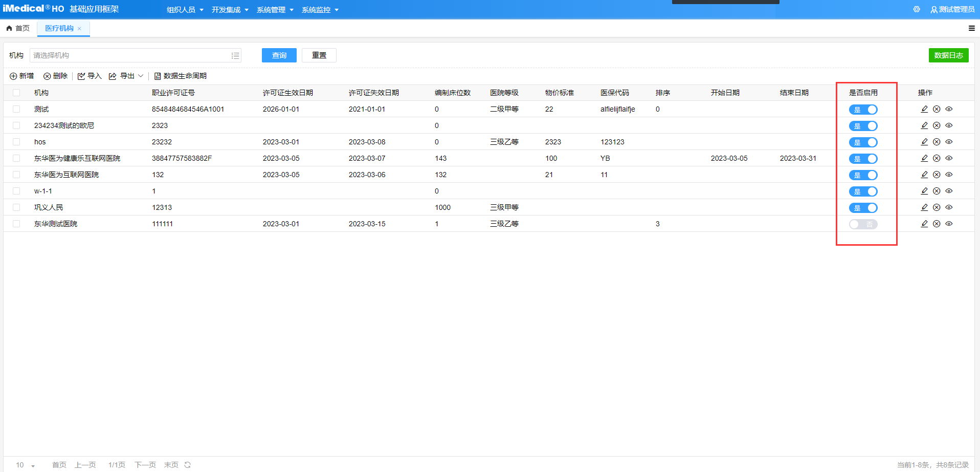
Task: Click the delete circle-x icon for hos row
Action: pyautogui.click(x=937, y=142)
